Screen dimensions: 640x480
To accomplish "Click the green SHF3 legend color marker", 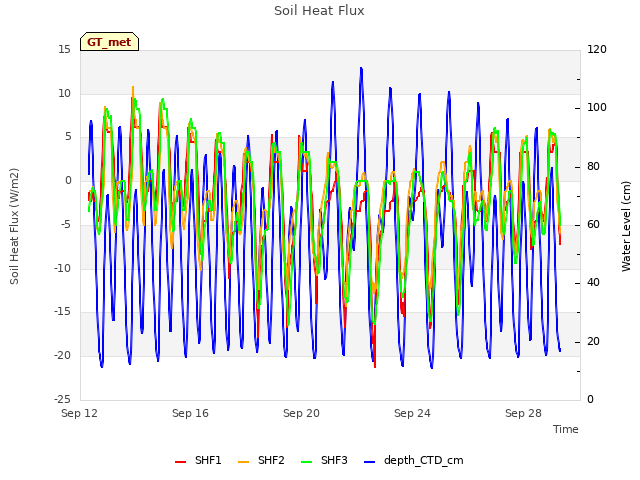I will (x=307, y=462).
